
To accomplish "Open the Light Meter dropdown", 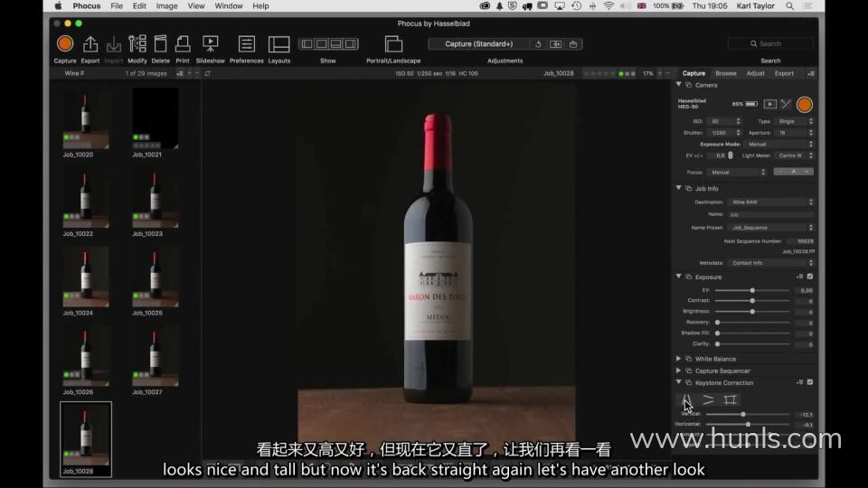I will pos(795,155).
